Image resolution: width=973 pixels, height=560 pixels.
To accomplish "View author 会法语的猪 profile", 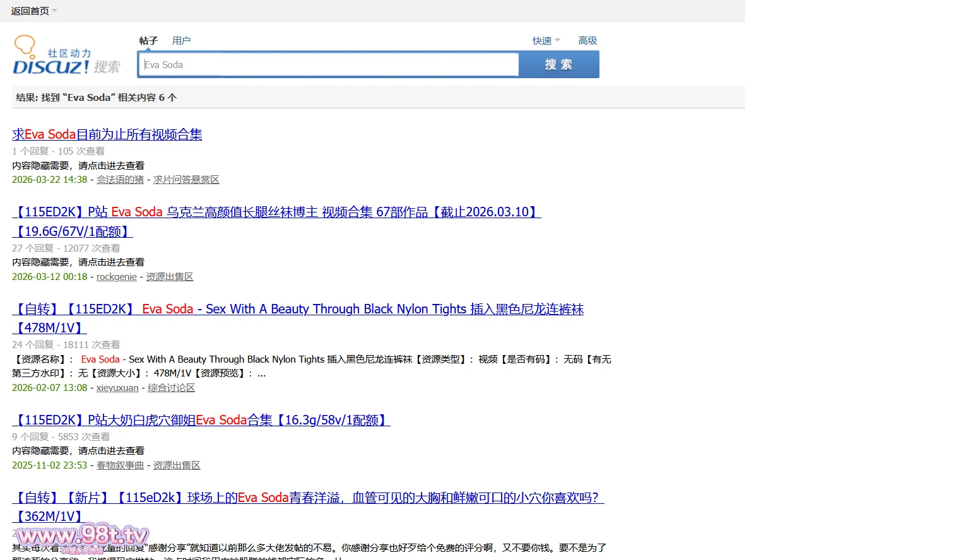I will [x=120, y=180].
